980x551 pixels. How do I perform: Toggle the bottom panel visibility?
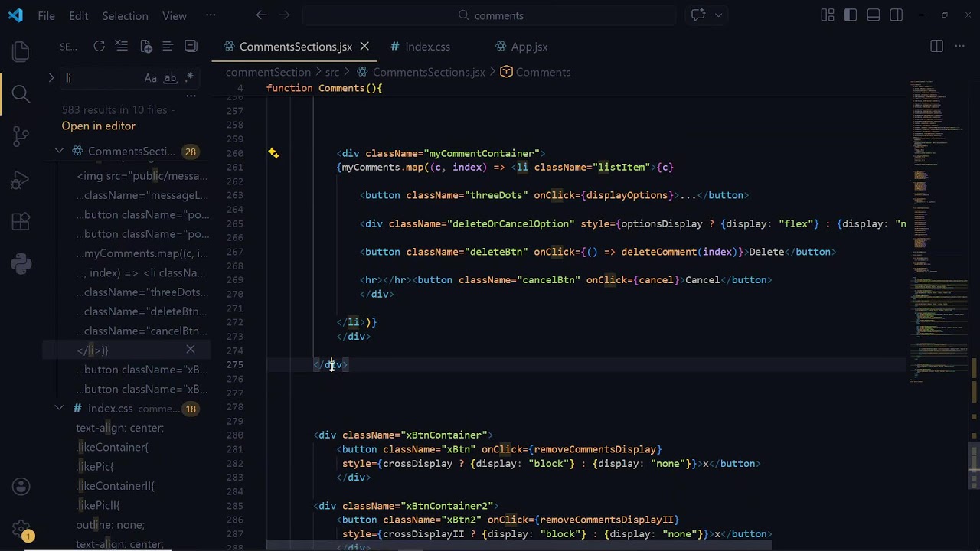(x=873, y=15)
